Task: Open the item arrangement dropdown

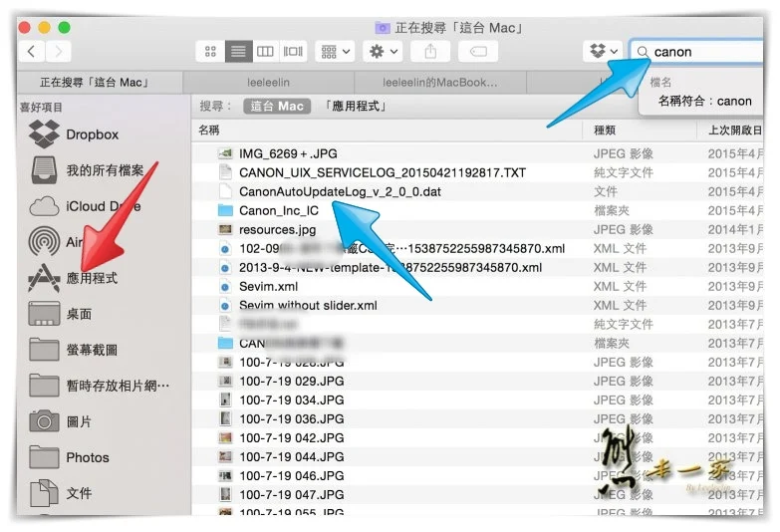Action: (x=335, y=51)
